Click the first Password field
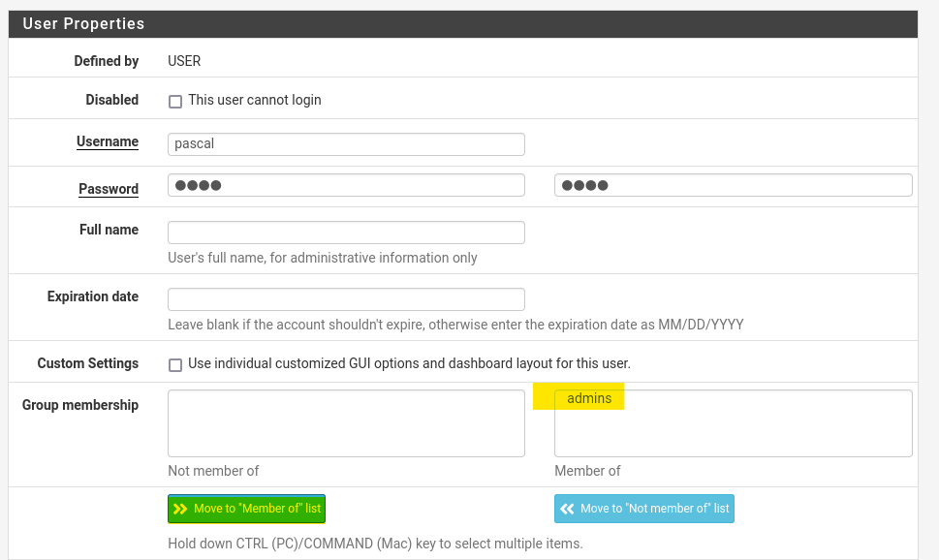This screenshot has height=560, width=939. [x=346, y=185]
